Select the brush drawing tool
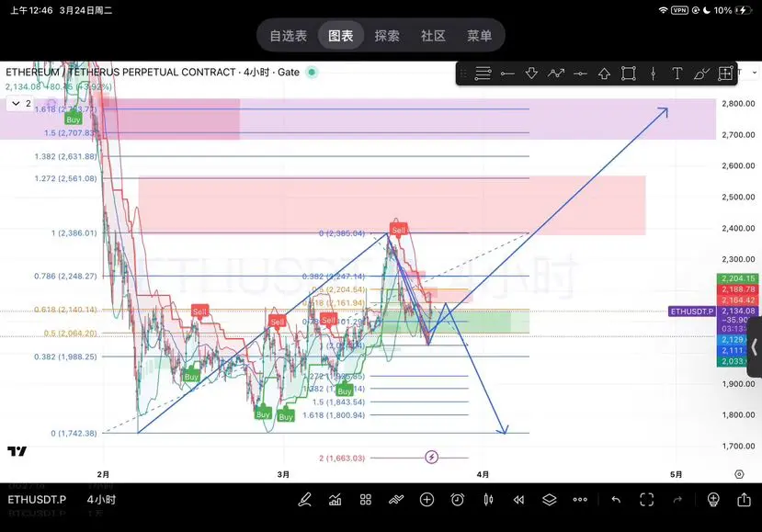The image size is (762, 532). tap(701, 74)
